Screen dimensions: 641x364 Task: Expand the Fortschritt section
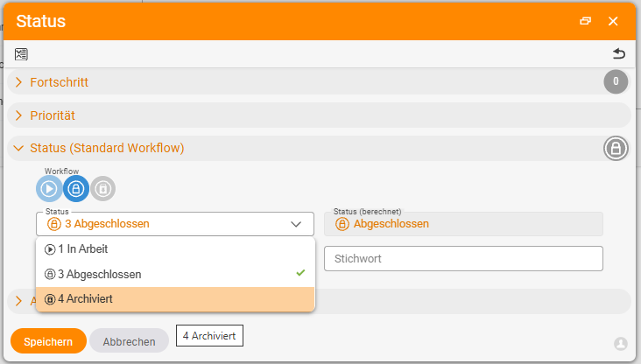tap(18, 82)
